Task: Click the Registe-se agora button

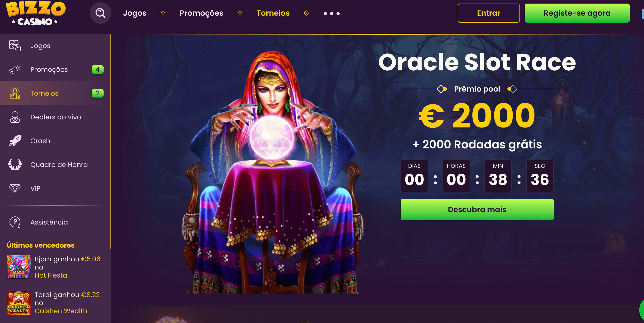Action: pos(577,13)
